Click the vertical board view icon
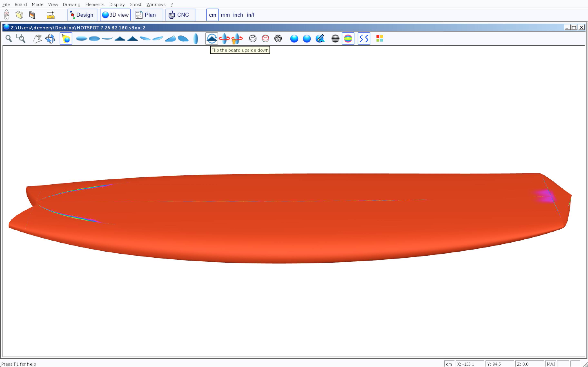 (x=196, y=39)
